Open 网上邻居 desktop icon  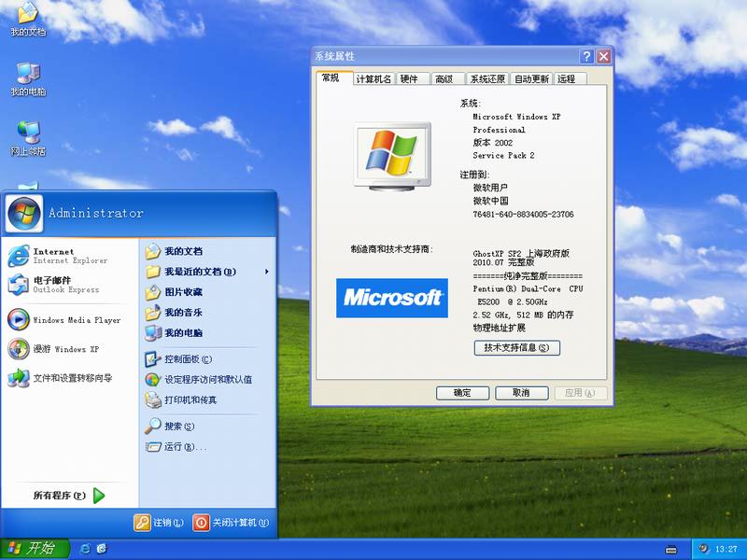tap(28, 138)
